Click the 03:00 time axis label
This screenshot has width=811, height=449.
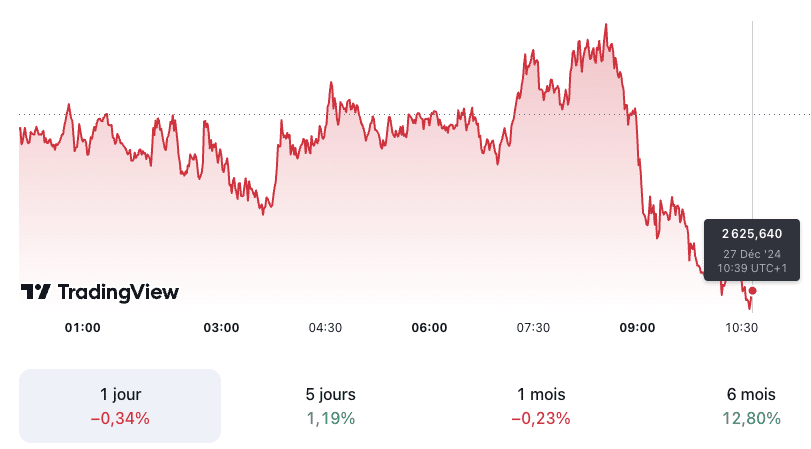coord(221,327)
